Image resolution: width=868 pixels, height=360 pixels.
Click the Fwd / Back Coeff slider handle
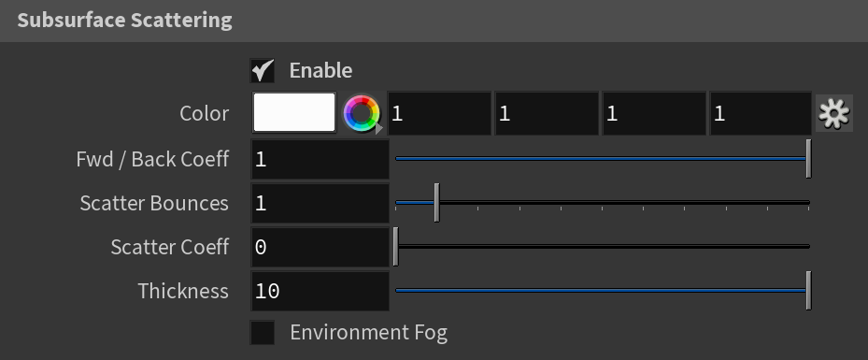[x=808, y=159]
